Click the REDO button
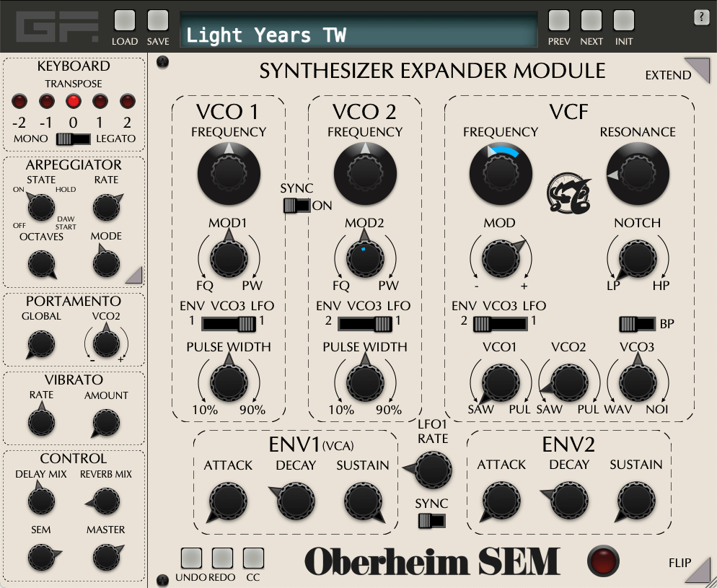 [x=222, y=558]
